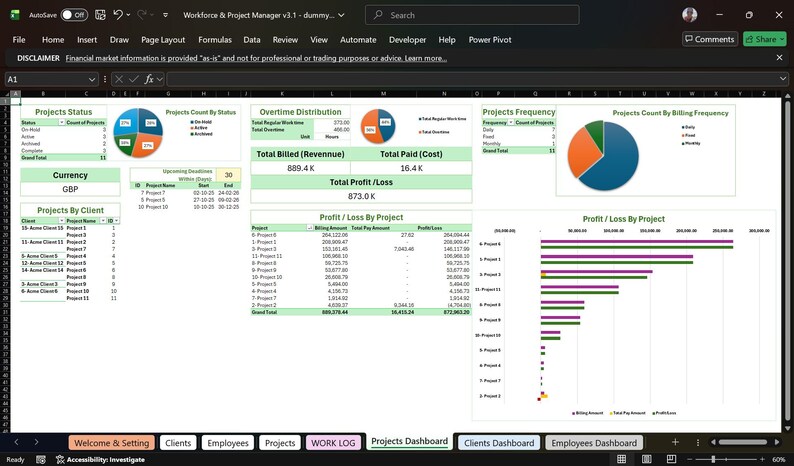The image size is (794, 466).
Task: Select the GBP currency cell
Action: point(70,189)
